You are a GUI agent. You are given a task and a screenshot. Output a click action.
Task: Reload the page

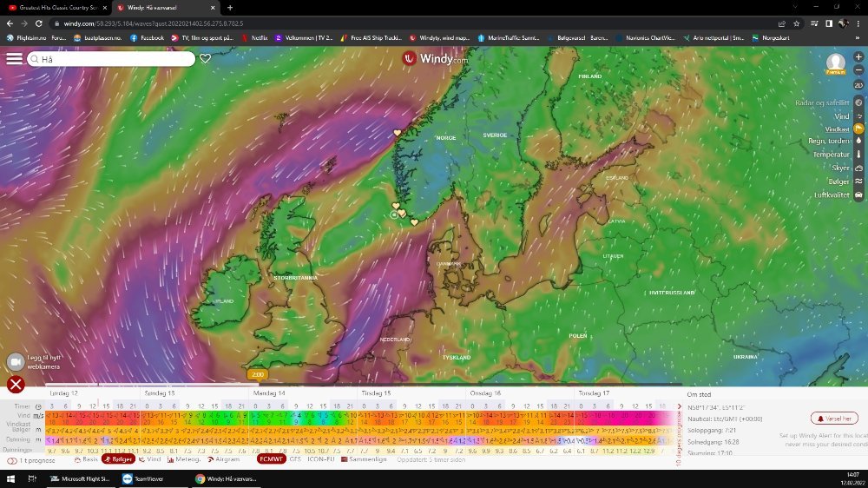[39, 23]
